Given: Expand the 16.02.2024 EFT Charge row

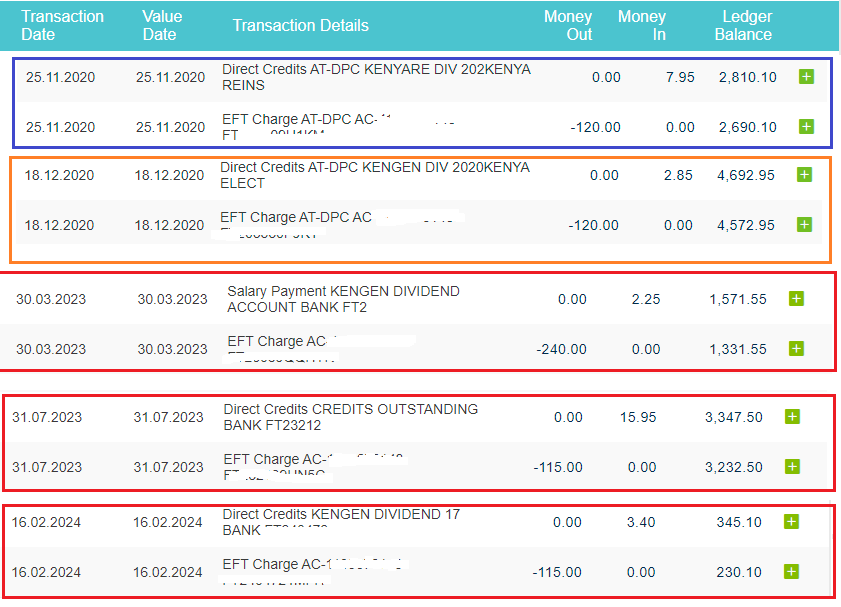Looking at the screenshot, I should point(791,572).
